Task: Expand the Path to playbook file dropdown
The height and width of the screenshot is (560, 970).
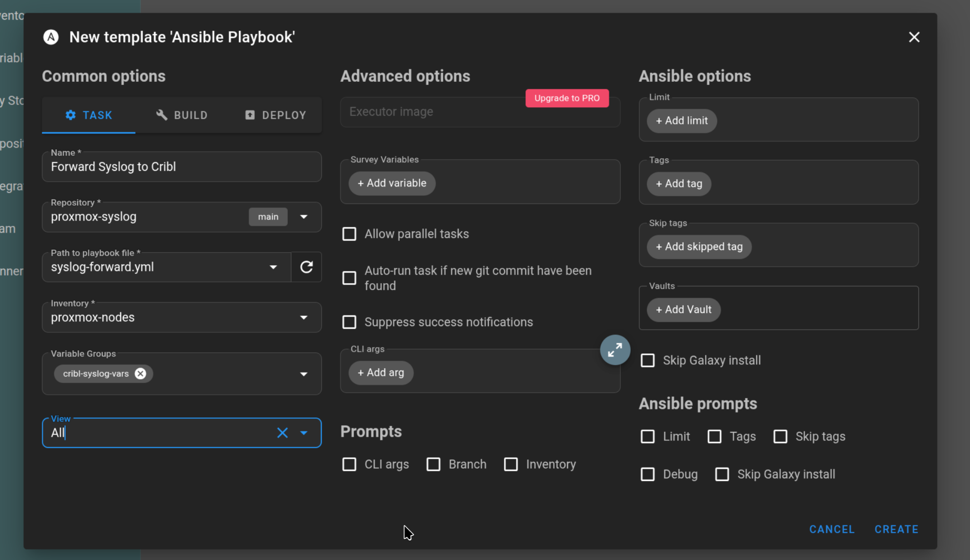Action: click(273, 267)
